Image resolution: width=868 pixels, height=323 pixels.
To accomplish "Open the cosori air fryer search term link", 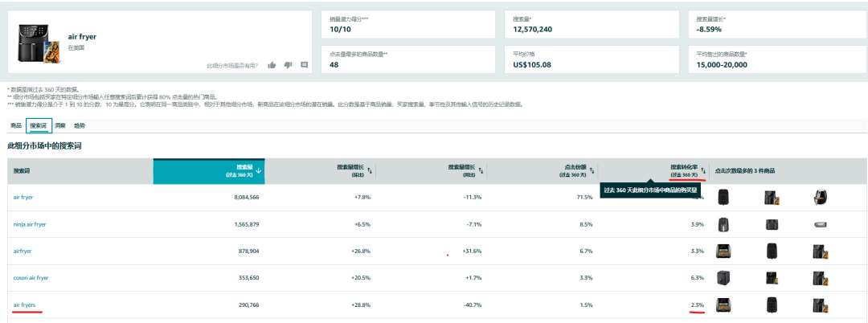I will [31, 278].
